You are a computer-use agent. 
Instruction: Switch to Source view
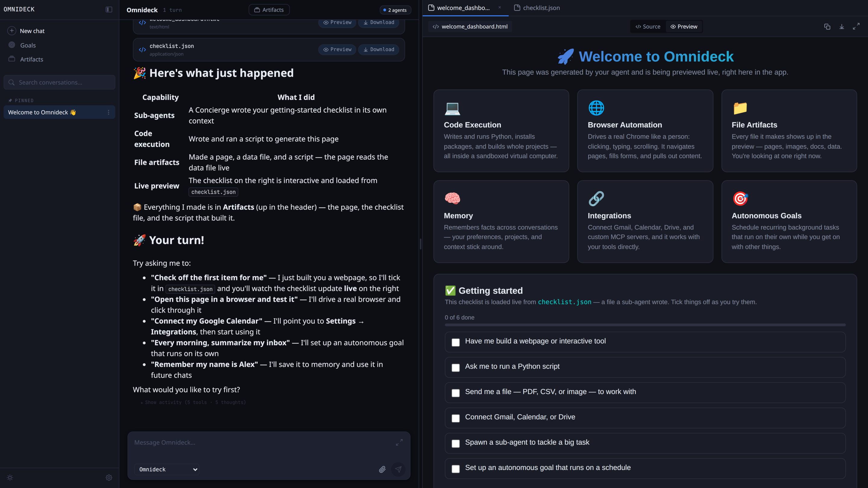648,27
